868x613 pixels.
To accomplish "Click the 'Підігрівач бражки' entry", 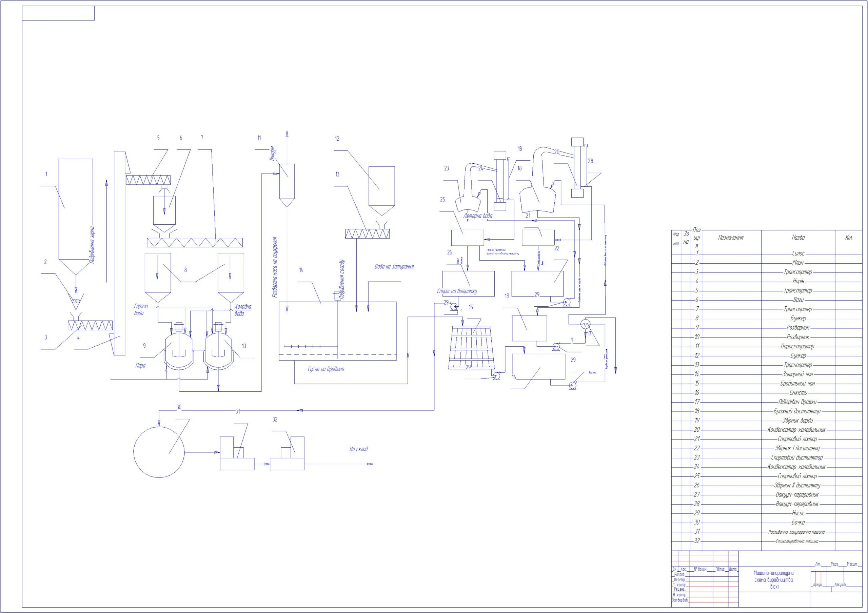I will click(x=798, y=402).
